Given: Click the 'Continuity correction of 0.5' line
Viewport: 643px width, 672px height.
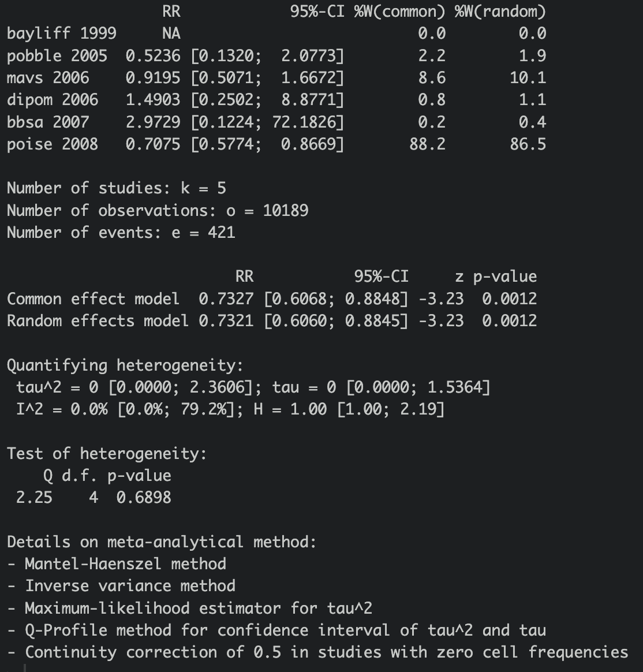Looking at the screenshot, I should (x=317, y=652).
